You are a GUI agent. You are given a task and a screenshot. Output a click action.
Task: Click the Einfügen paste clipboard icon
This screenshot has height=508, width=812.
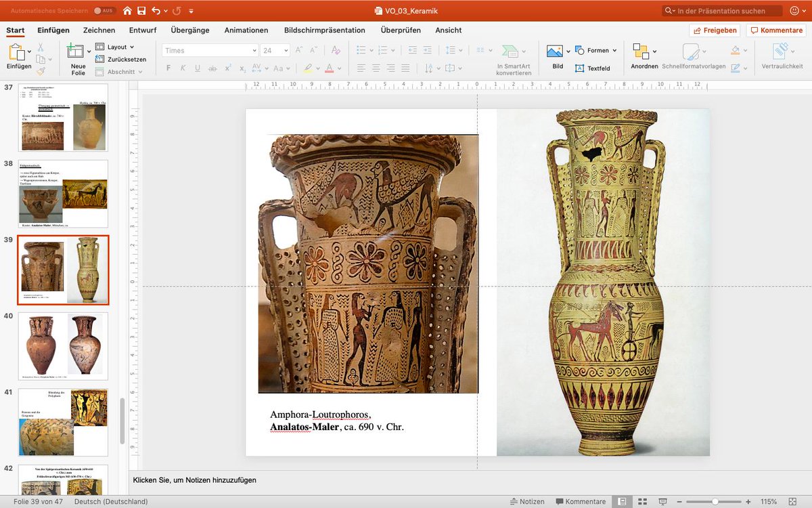click(16, 53)
